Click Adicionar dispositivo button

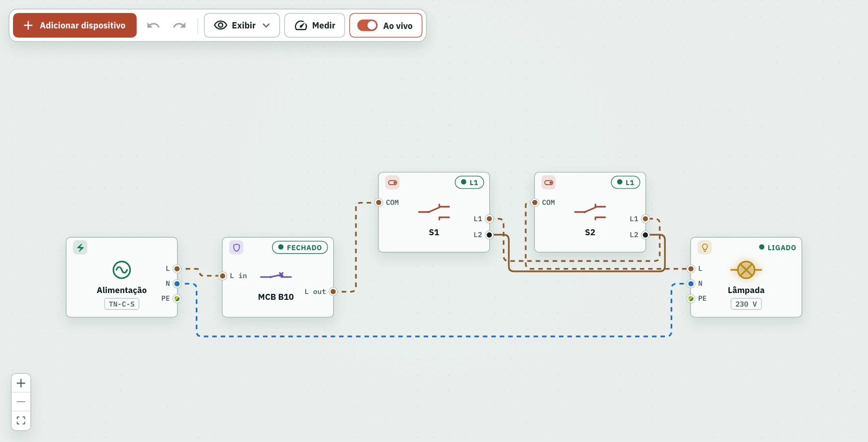click(x=75, y=26)
